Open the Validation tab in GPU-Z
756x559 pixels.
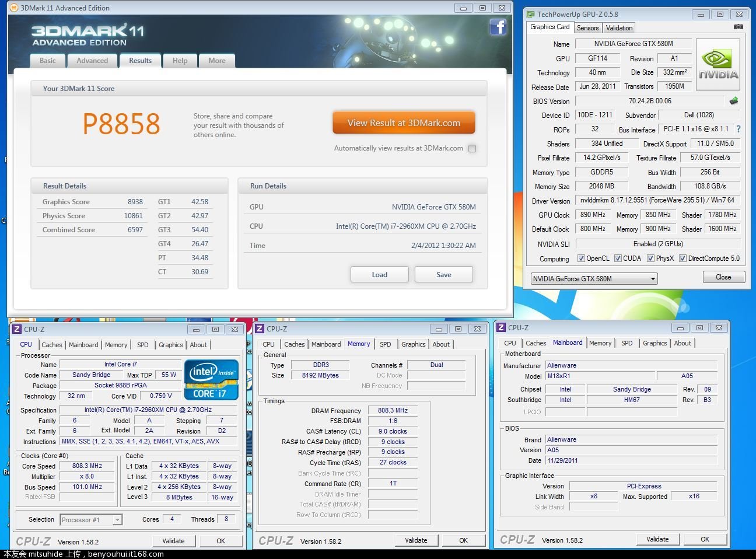coord(619,28)
